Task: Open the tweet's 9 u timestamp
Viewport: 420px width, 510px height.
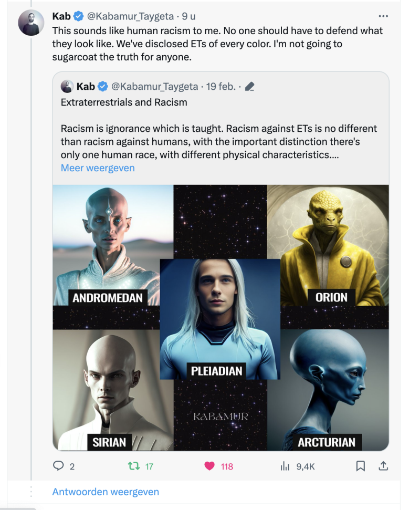Action: [x=188, y=16]
